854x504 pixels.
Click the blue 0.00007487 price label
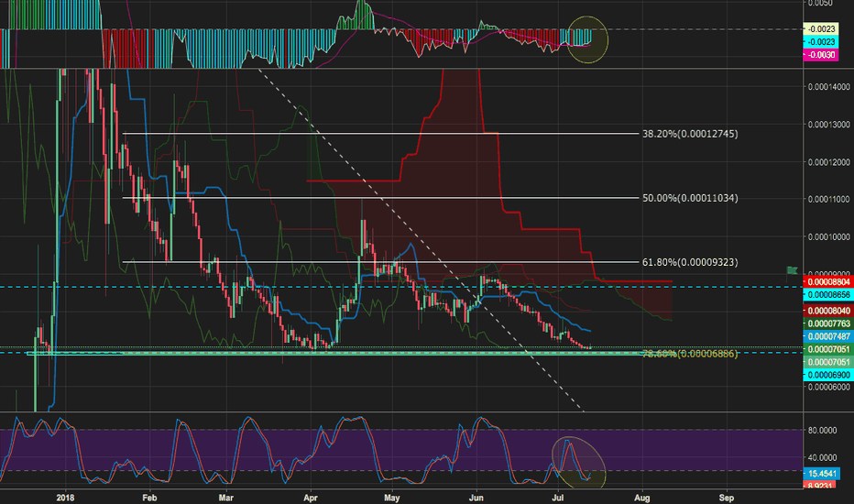pos(827,336)
